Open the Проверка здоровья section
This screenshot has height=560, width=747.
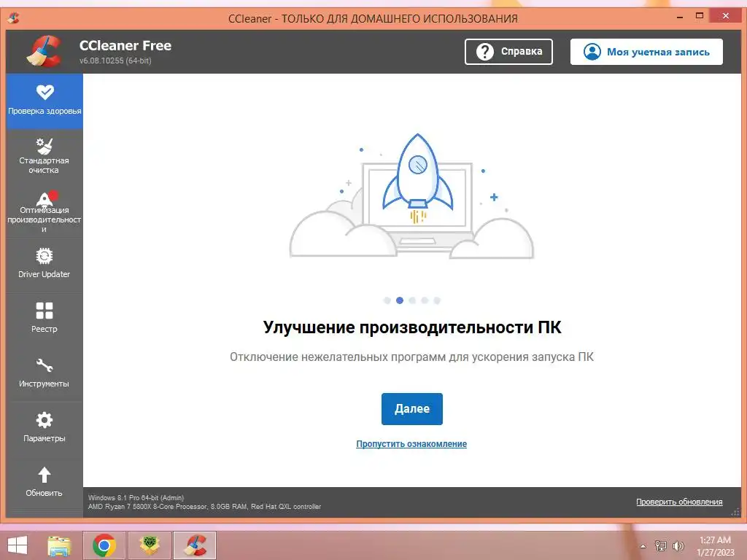click(x=44, y=101)
